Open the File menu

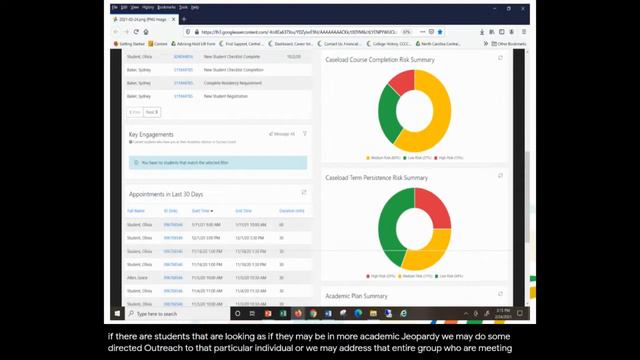click(115, 7)
